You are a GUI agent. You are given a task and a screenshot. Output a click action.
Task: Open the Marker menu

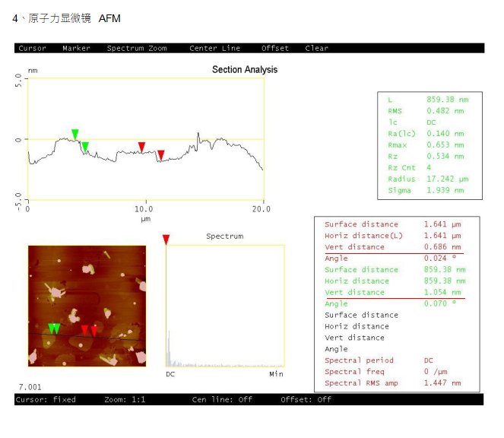pyautogui.click(x=76, y=48)
